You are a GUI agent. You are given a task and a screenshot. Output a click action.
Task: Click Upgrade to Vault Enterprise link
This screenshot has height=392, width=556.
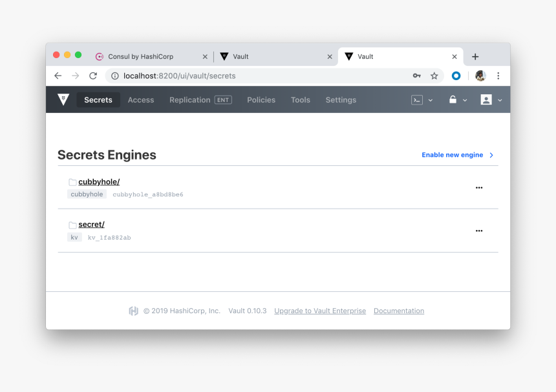[x=320, y=311]
